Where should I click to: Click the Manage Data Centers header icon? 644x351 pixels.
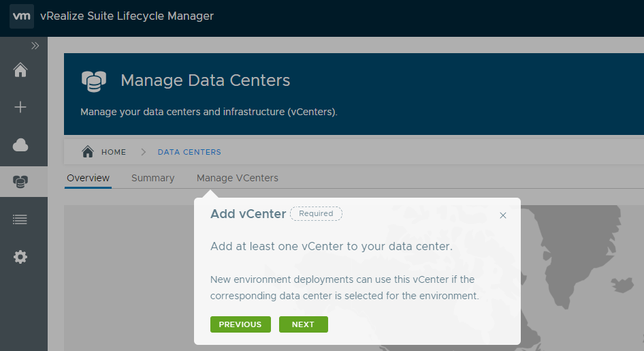94,81
